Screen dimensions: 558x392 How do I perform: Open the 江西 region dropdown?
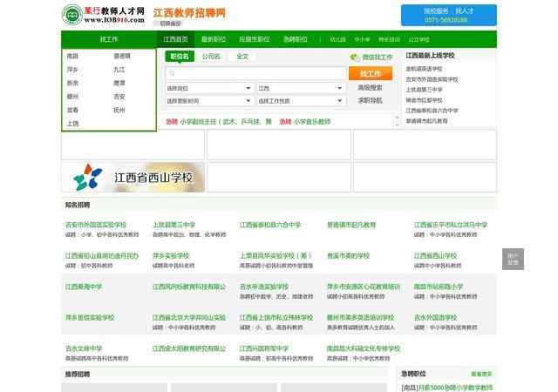pos(301,88)
